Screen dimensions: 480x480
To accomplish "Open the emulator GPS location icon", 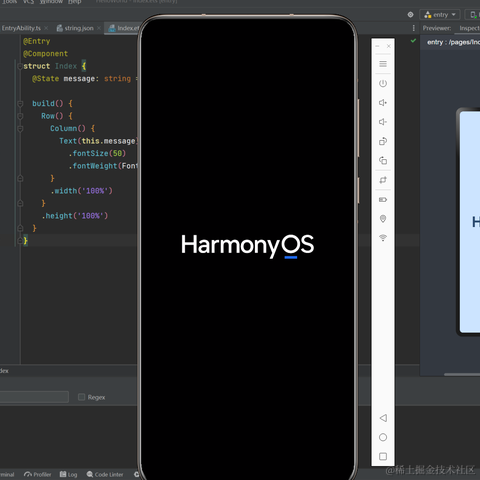I will click(x=383, y=219).
